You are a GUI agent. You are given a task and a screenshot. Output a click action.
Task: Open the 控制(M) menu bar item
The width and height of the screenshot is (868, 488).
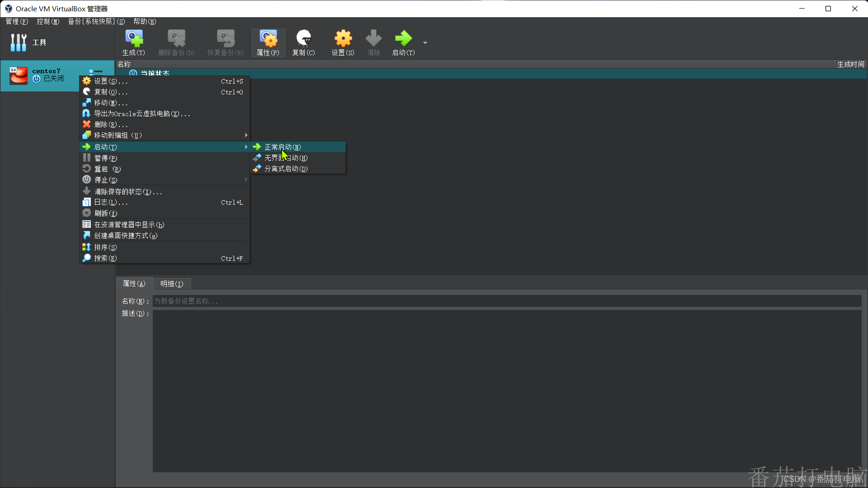[x=48, y=22]
